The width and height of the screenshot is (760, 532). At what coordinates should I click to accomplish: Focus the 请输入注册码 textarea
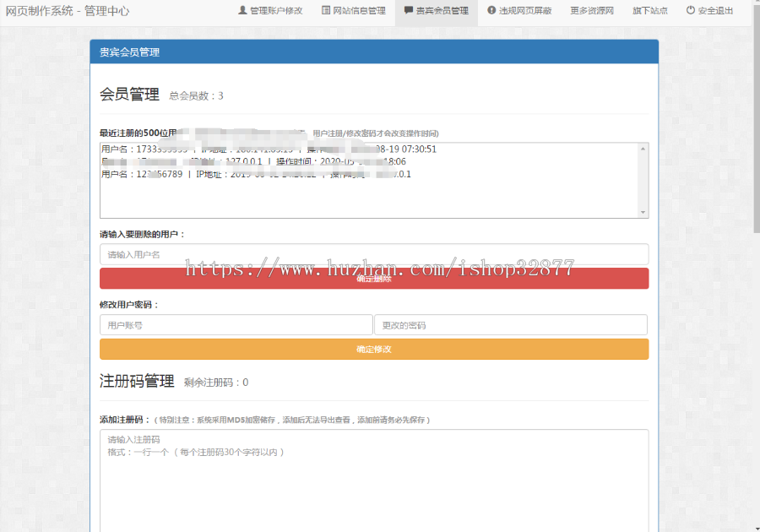pos(374,480)
